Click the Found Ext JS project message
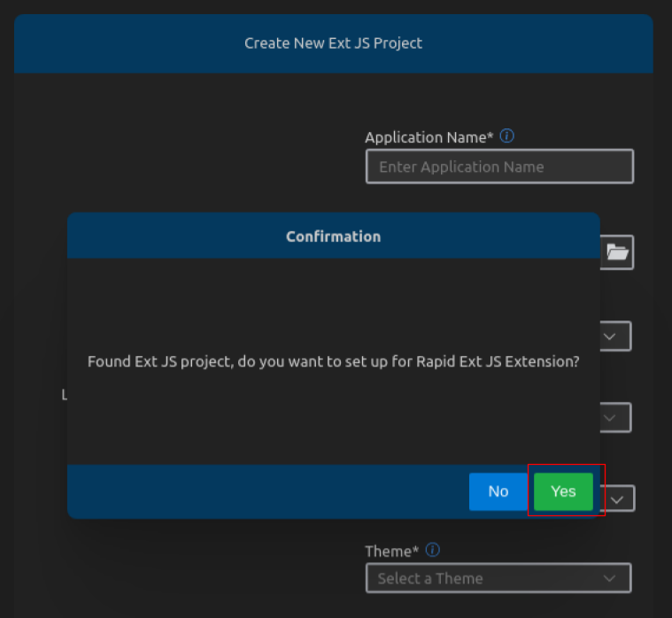The width and height of the screenshot is (672, 618). [x=333, y=362]
